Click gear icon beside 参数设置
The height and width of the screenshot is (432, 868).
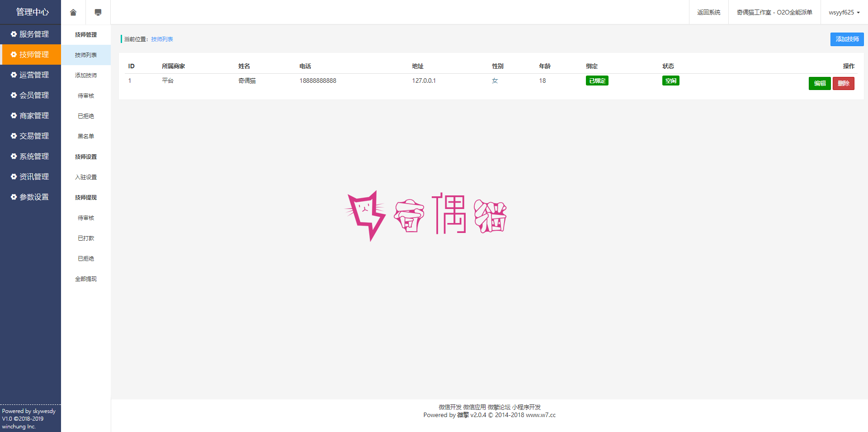coord(14,197)
